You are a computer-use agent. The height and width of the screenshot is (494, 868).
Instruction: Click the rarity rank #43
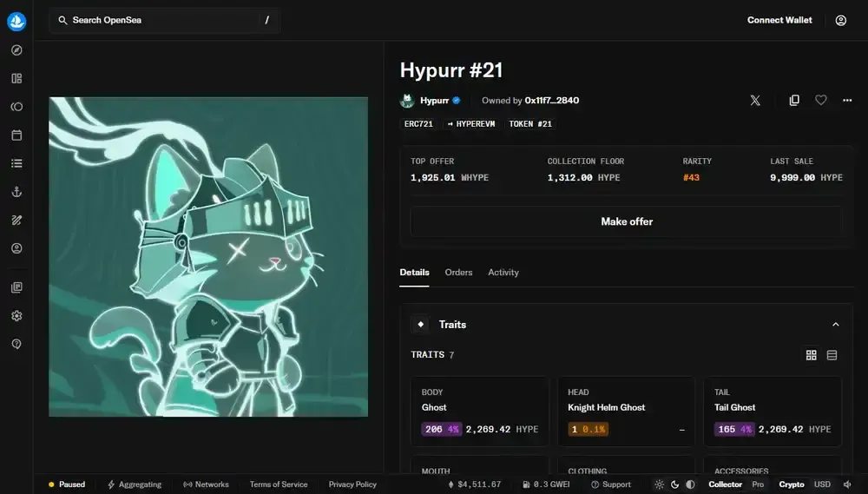691,178
